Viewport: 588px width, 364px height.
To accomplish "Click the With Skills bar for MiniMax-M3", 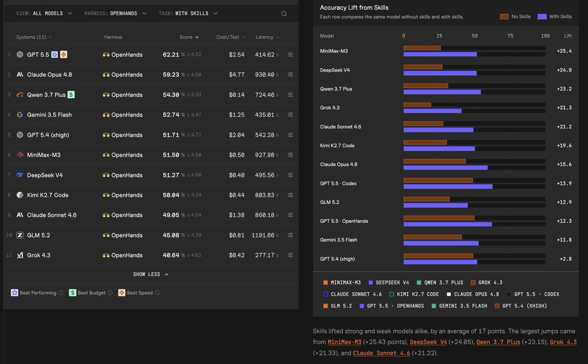I will (440, 54).
